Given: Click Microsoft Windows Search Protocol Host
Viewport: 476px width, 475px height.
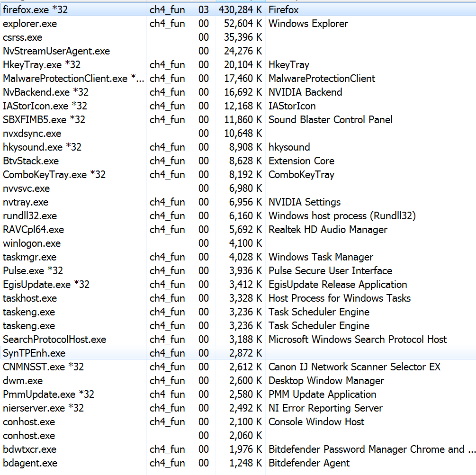Looking at the screenshot, I should 358,340.
